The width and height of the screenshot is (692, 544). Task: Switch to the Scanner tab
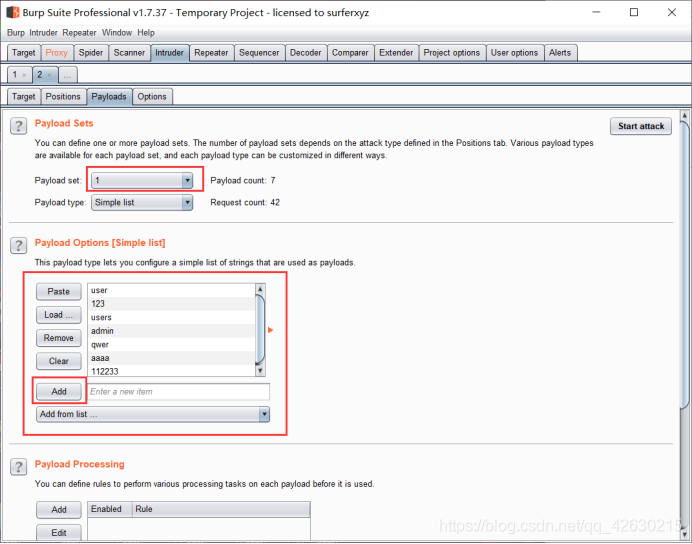pos(129,53)
